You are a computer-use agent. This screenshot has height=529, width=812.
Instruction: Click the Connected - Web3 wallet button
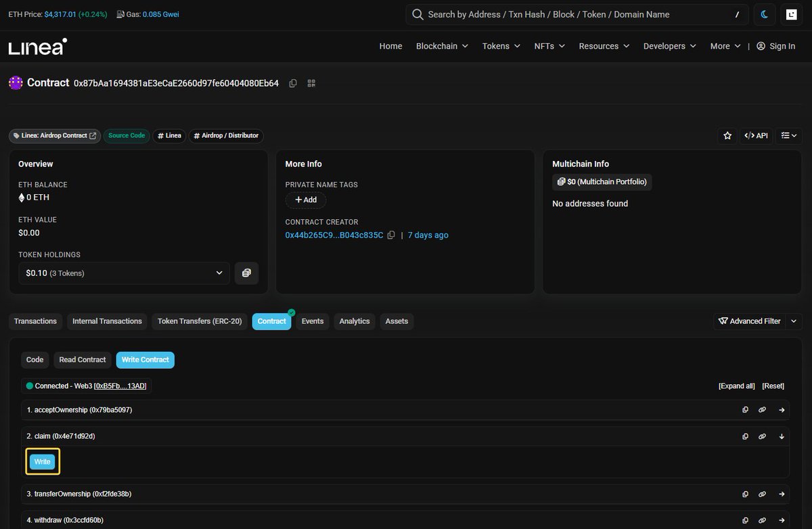pos(85,386)
